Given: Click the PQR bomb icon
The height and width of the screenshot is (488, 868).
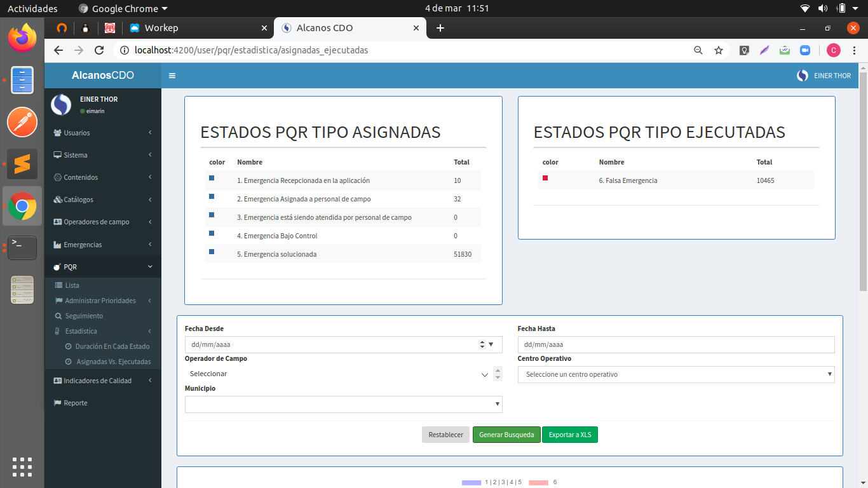Looking at the screenshot, I should coord(58,267).
